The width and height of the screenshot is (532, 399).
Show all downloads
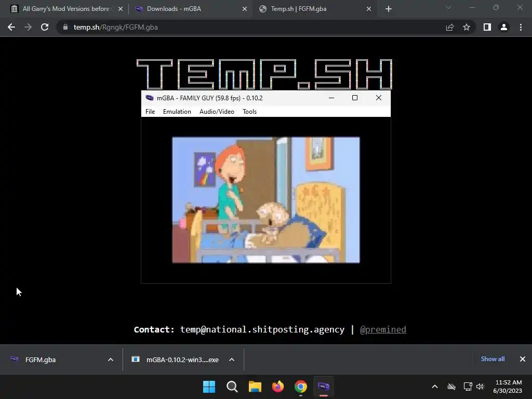tap(493, 359)
